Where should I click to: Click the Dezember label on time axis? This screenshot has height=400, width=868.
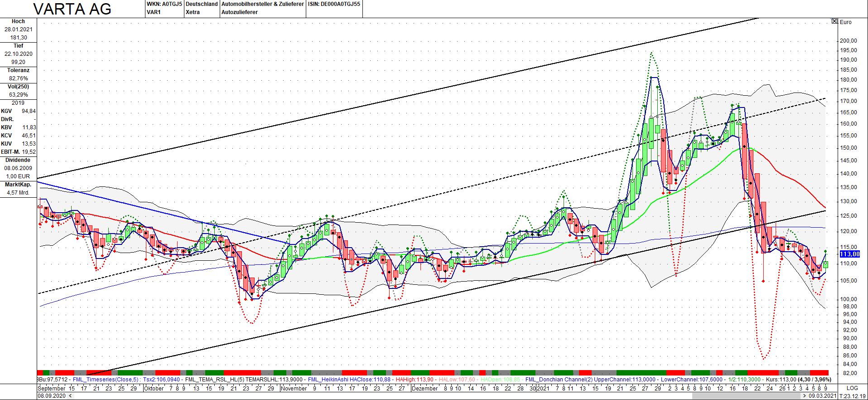pyautogui.click(x=425, y=388)
